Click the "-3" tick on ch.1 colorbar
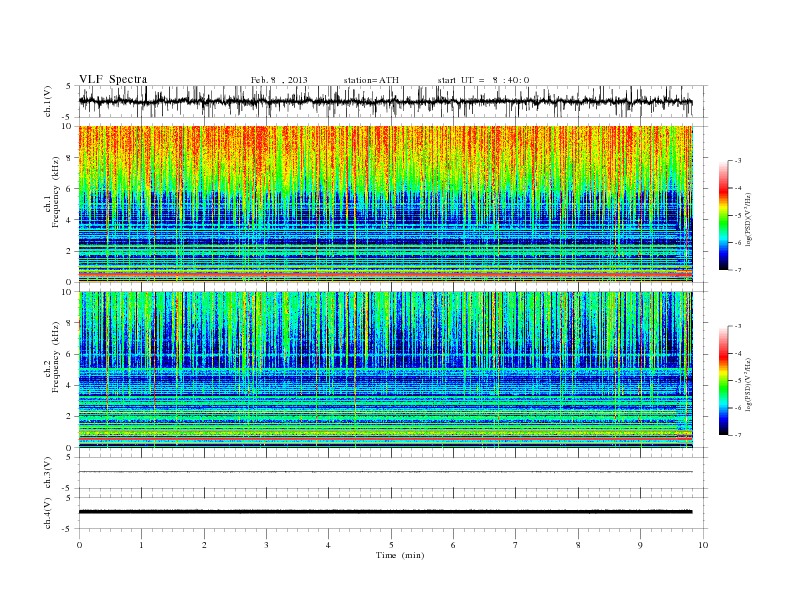Viewport: 792px width, 612px height. pyautogui.click(x=738, y=161)
